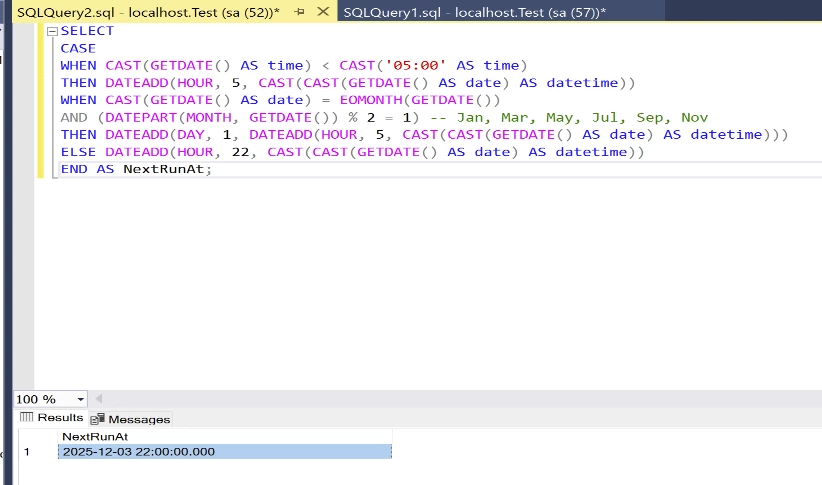Open the 100 % zoom dropdown
Screen dimensions: 822x485
tap(80, 399)
